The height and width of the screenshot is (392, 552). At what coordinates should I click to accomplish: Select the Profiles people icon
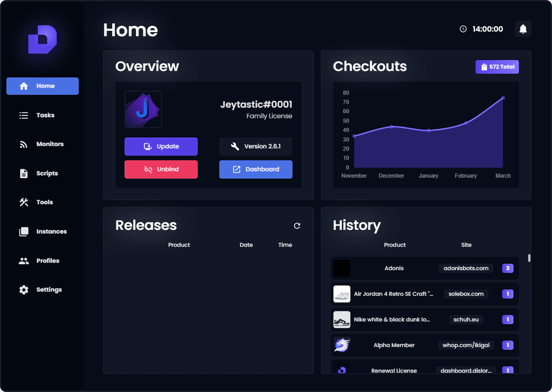(x=23, y=260)
